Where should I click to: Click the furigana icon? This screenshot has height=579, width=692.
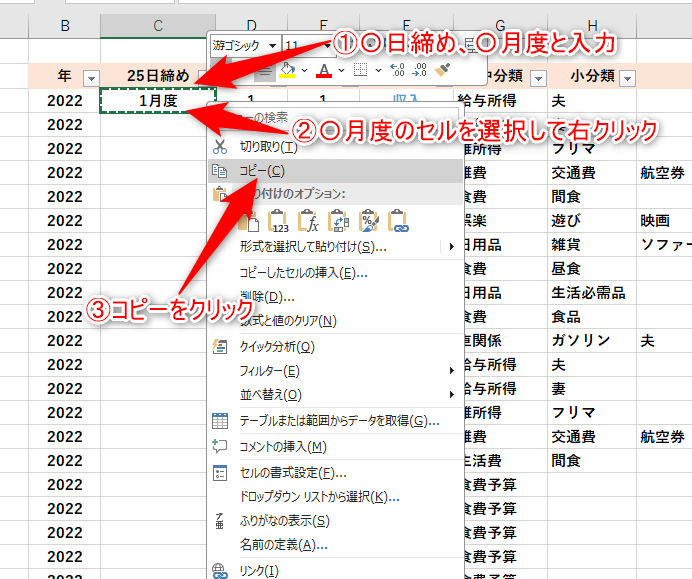(x=219, y=521)
